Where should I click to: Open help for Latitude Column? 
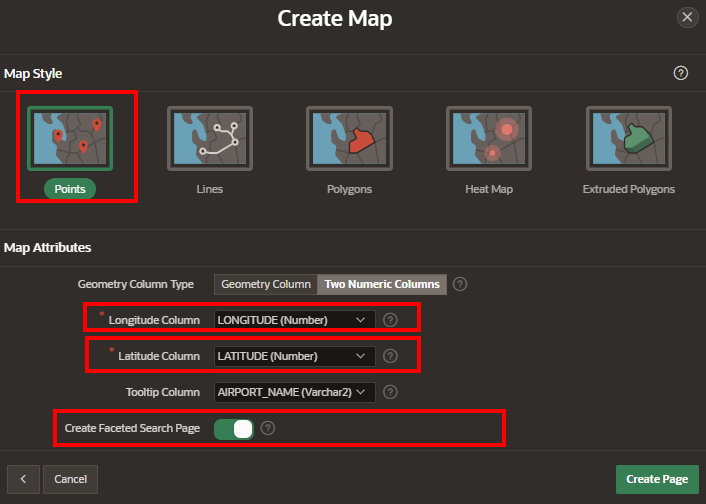click(x=390, y=356)
